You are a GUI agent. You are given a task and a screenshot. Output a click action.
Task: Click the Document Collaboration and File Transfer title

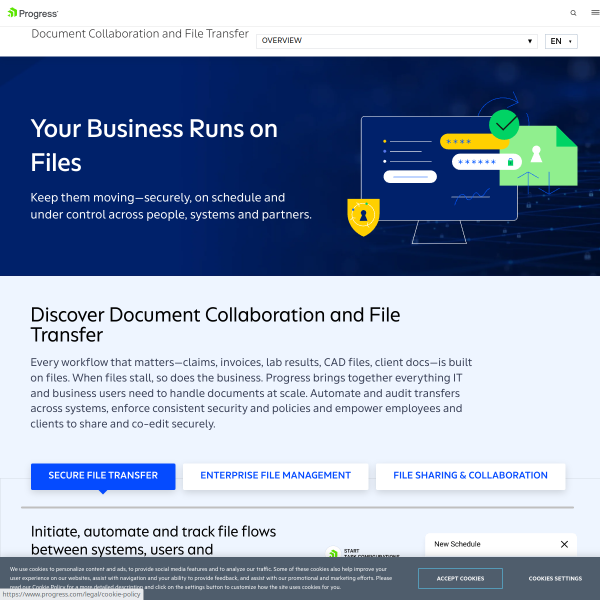click(140, 34)
